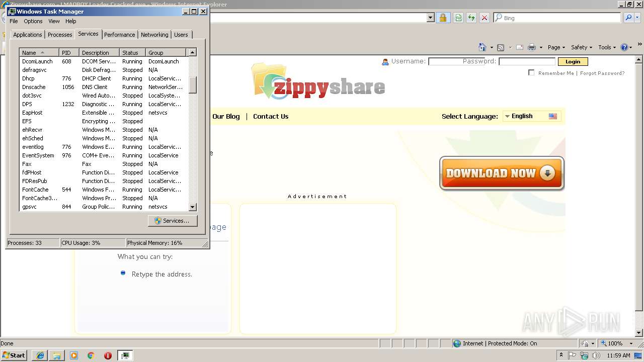The height and width of the screenshot is (362, 644).
Task: Open the Opera icon on taskbar
Action: pyautogui.click(x=108, y=355)
